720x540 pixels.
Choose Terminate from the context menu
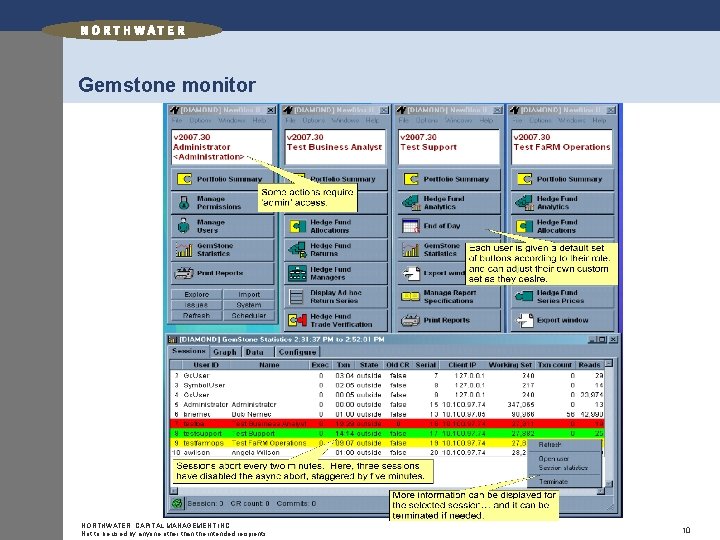click(553, 482)
